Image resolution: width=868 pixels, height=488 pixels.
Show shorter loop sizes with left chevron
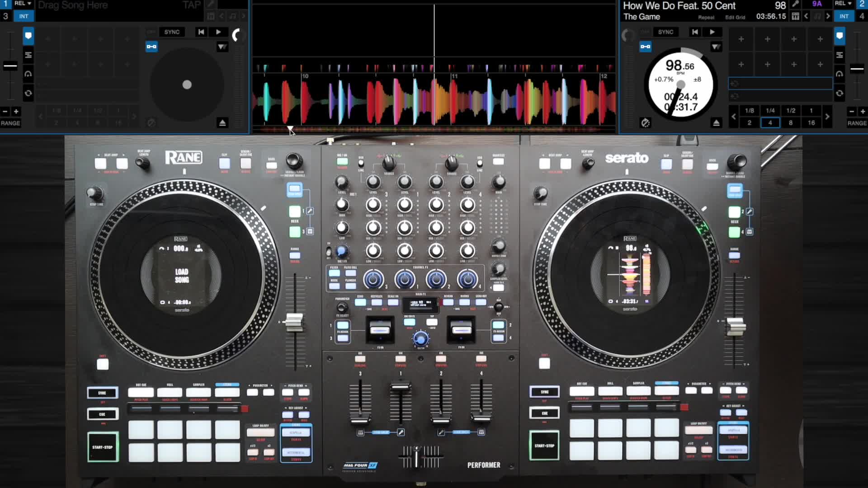[733, 117]
